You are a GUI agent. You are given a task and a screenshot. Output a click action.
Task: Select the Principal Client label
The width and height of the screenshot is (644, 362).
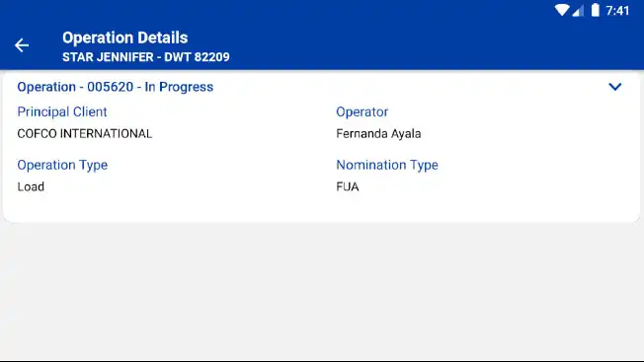tap(62, 111)
